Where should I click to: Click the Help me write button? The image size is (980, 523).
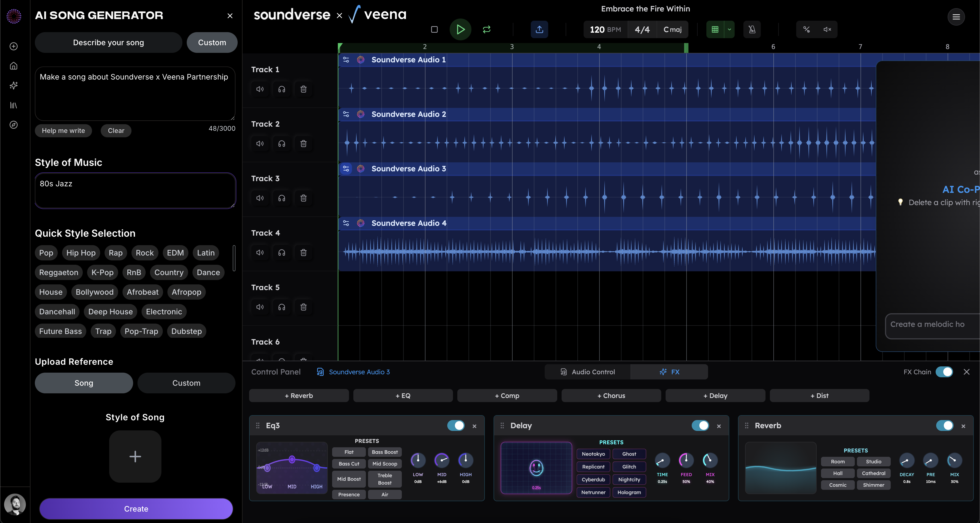(63, 130)
